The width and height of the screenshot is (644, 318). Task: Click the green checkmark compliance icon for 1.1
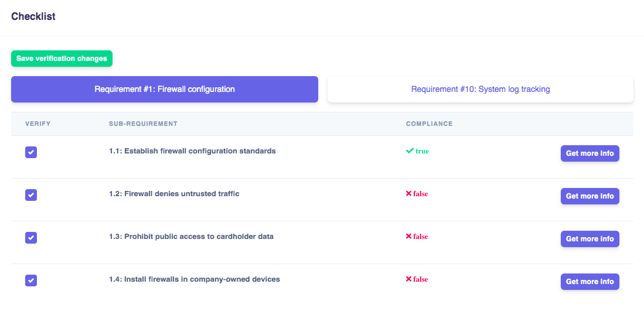pos(410,151)
